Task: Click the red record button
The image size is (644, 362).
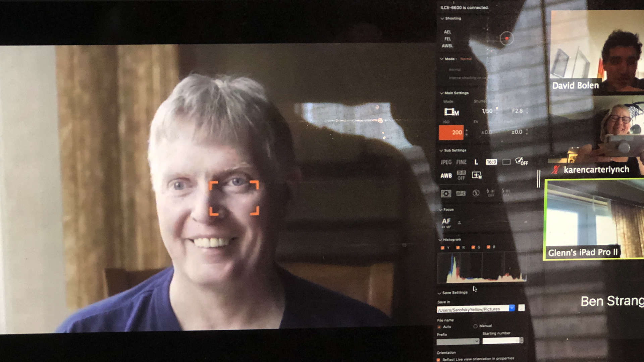Action: 506,39
